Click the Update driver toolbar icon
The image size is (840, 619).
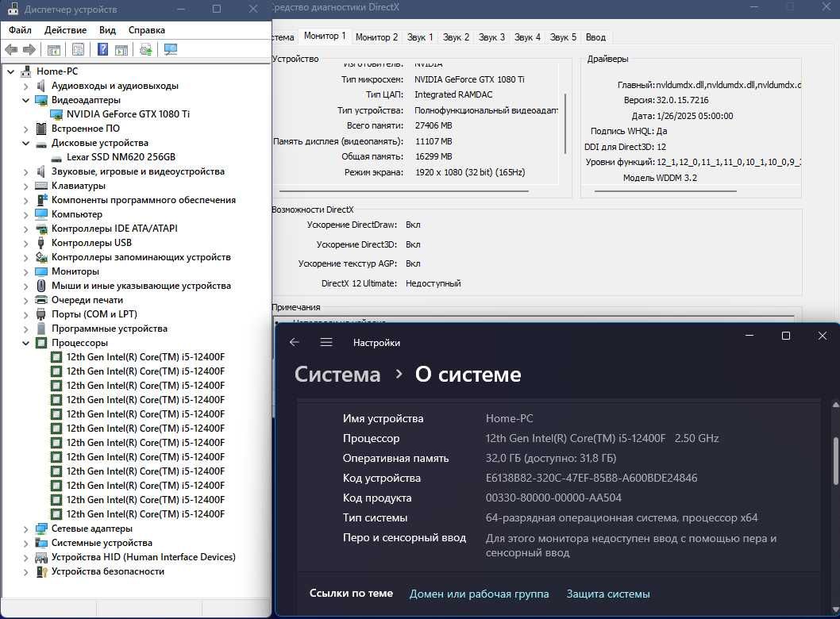point(146,50)
